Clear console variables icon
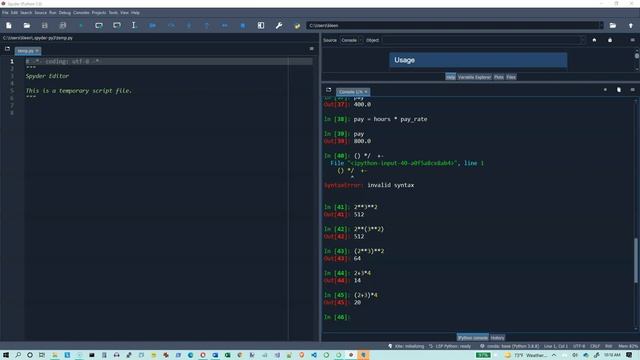 (619, 90)
